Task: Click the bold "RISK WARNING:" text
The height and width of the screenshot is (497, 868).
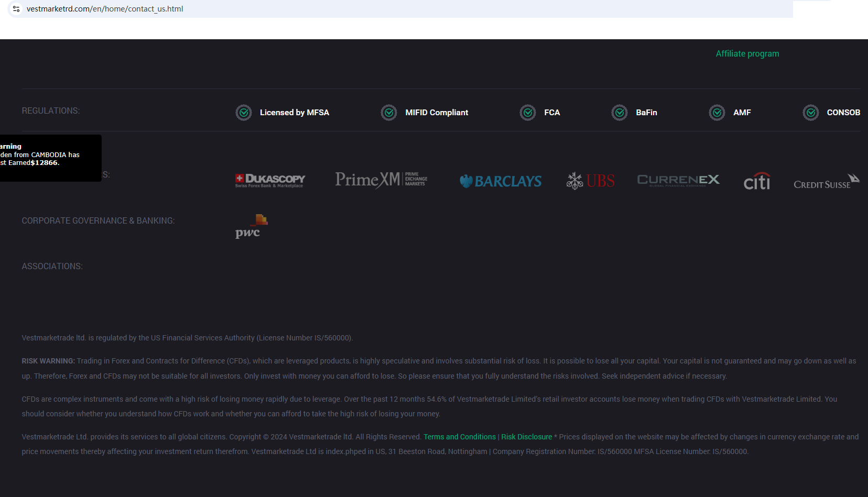Action: [x=48, y=361]
